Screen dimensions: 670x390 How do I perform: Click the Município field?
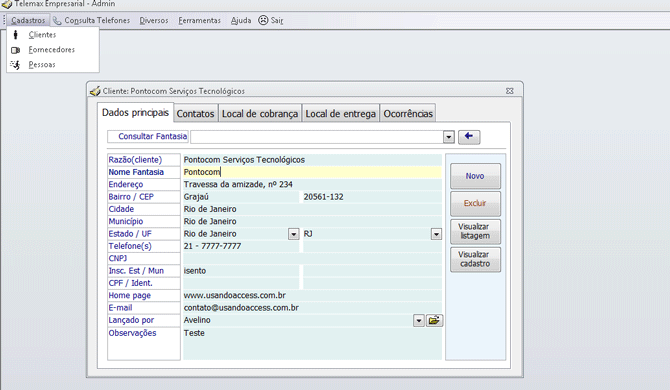point(312,222)
